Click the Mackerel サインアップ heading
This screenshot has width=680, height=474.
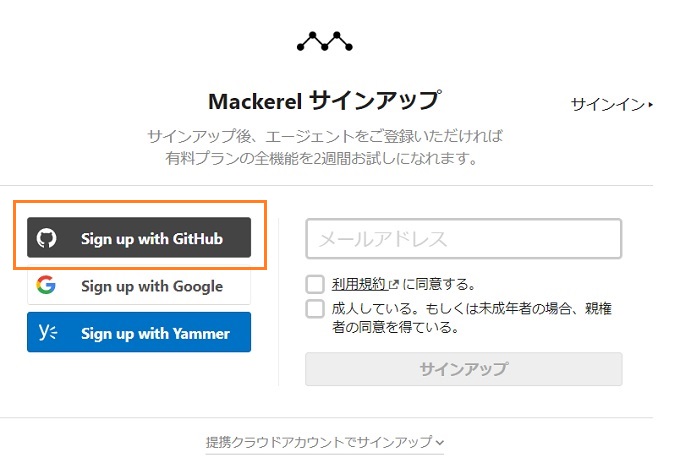point(325,101)
